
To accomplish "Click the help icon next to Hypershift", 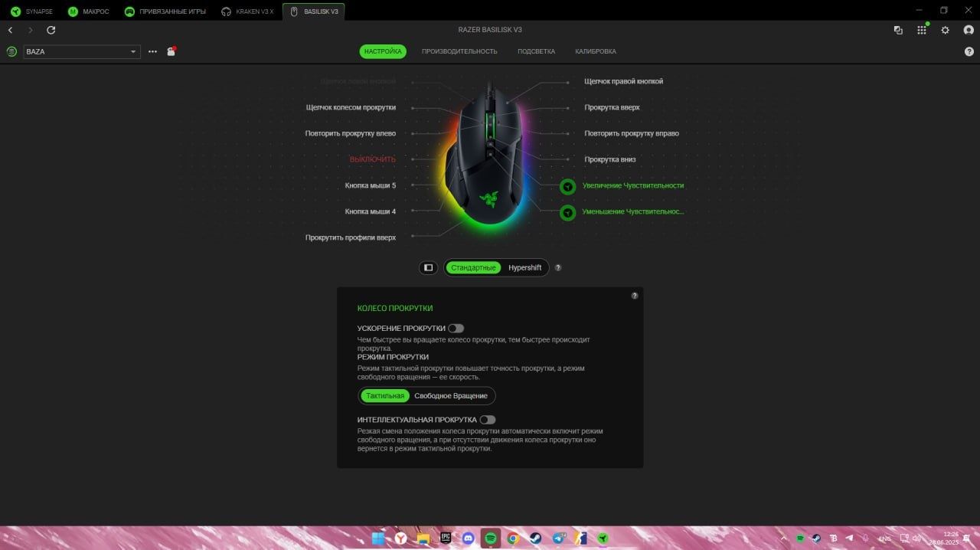I will point(558,267).
